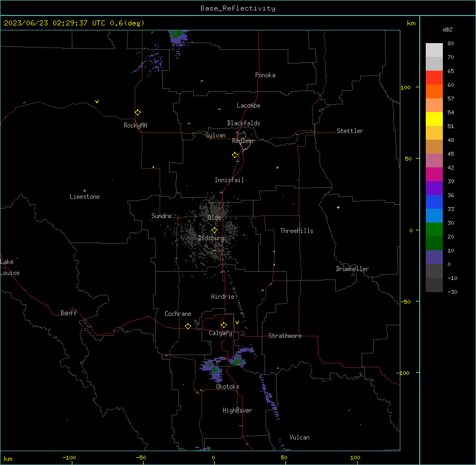
Task: Click the dBZ legend heading
Action: [447, 29]
